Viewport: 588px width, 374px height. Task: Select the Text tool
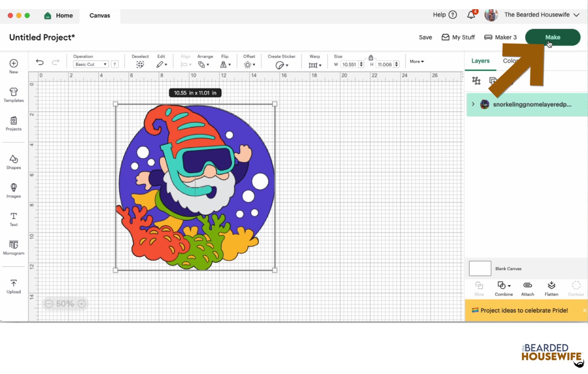point(14,219)
